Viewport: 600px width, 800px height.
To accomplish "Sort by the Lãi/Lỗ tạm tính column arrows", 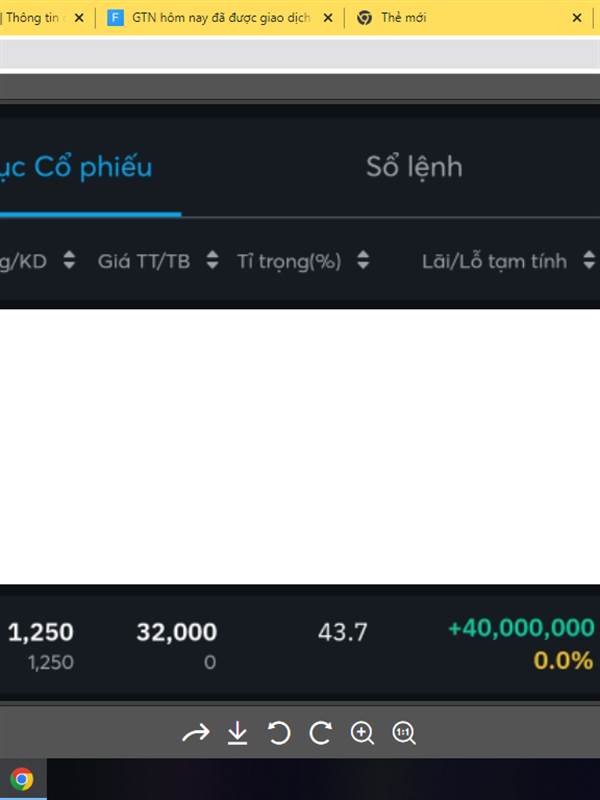I will click(589, 260).
